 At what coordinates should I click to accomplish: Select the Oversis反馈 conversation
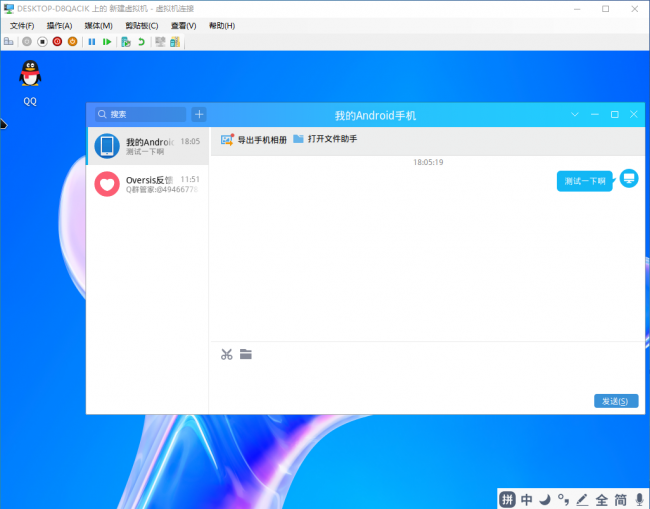(148, 184)
